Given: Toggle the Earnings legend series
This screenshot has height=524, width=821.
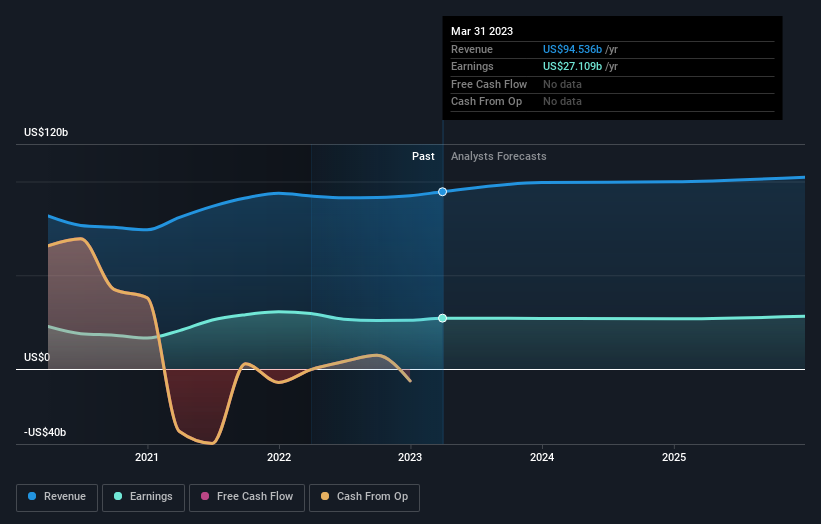Looking at the screenshot, I should coord(143,497).
